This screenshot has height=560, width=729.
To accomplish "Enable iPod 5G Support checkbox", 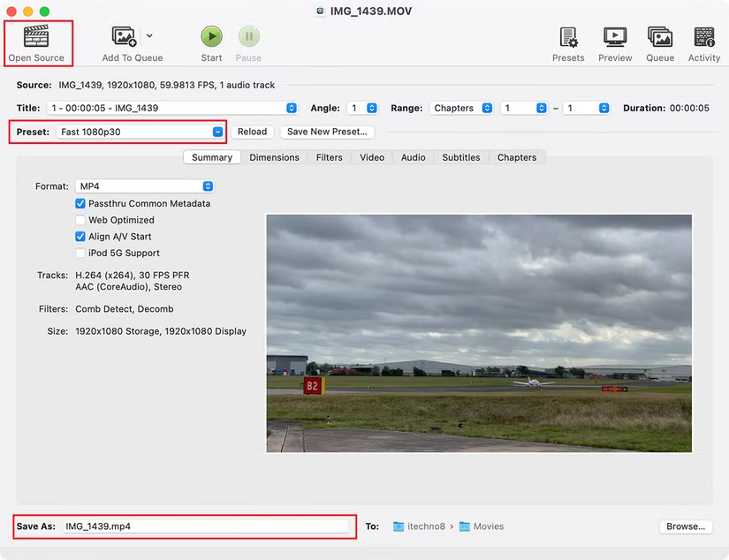I will pyautogui.click(x=80, y=253).
